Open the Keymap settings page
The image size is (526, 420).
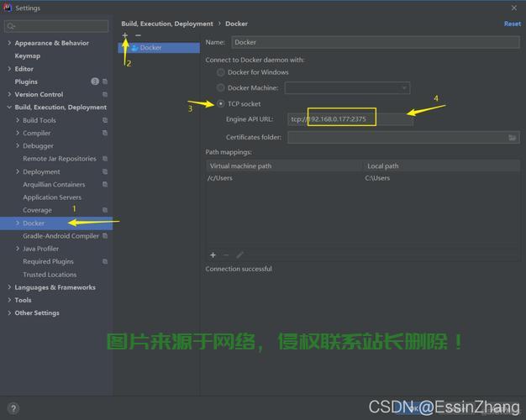pyautogui.click(x=27, y=55)
